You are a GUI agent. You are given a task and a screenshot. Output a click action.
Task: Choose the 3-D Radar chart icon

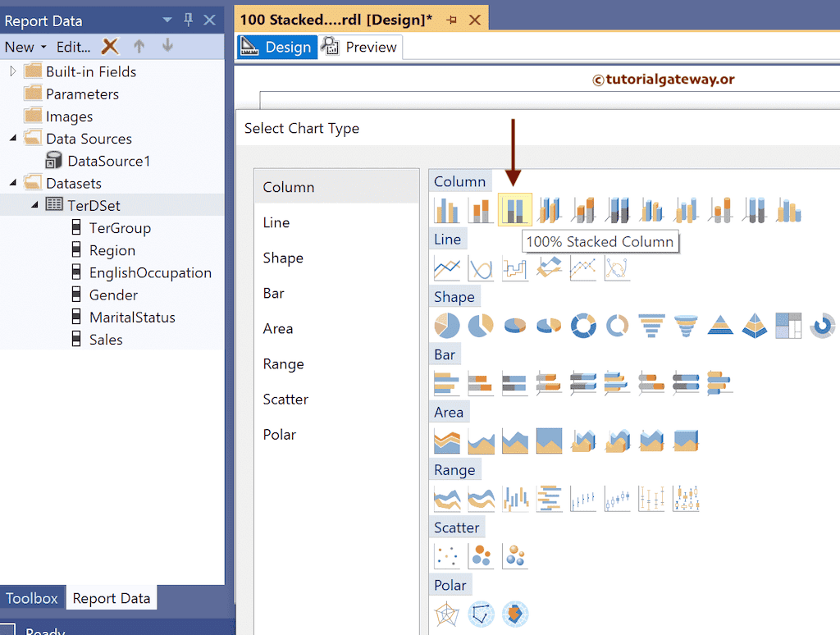pyautogui.click(x=515, y=614)
